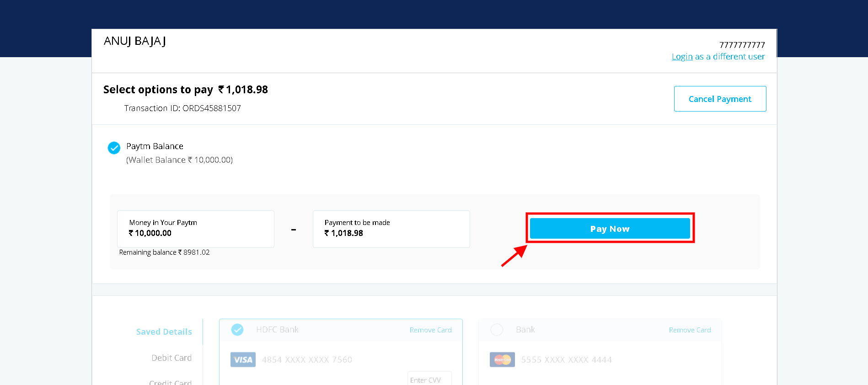Click Cancel Payment button
This screenshot has height=385, width=868.
720,99
